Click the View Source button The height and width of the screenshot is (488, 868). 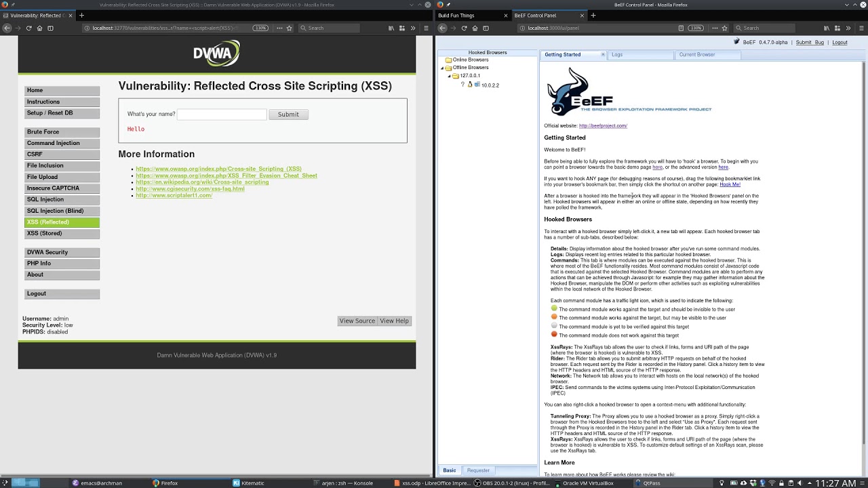(357, 321)
